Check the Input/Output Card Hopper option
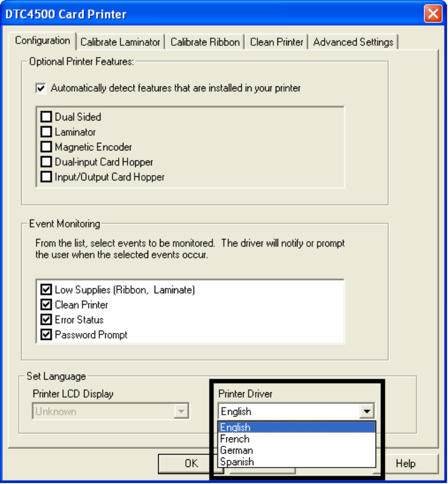Viewport: 448px width, 484px height. tap(46, 177)
